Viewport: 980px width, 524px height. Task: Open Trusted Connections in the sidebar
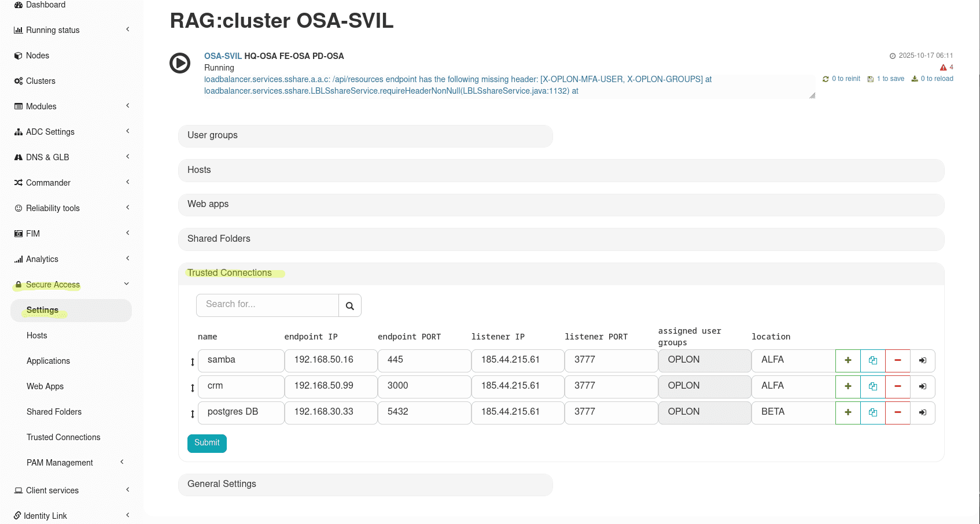point(64,437)
